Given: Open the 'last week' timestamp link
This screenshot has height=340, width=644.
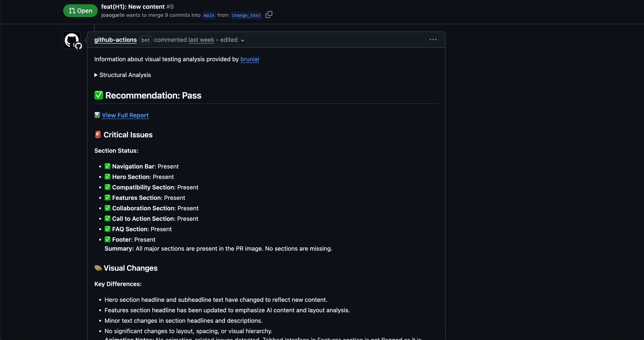Looking at the screenshot, I should tap(201, 40).
